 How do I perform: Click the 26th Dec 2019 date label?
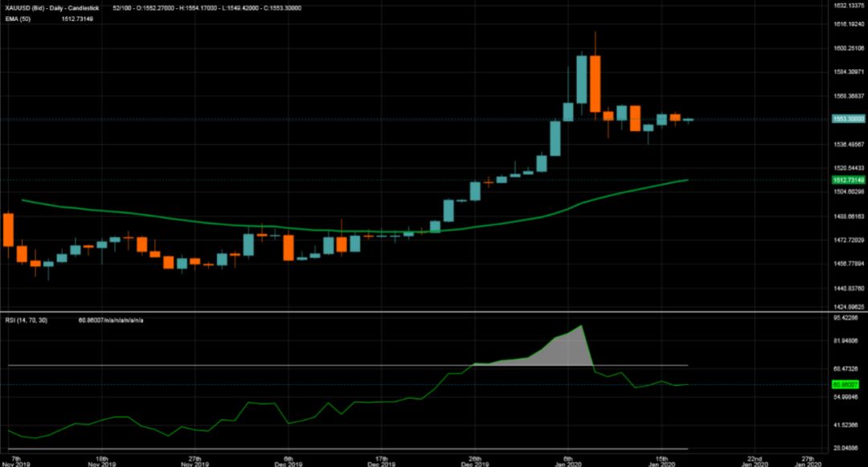[x=475, y=459]
